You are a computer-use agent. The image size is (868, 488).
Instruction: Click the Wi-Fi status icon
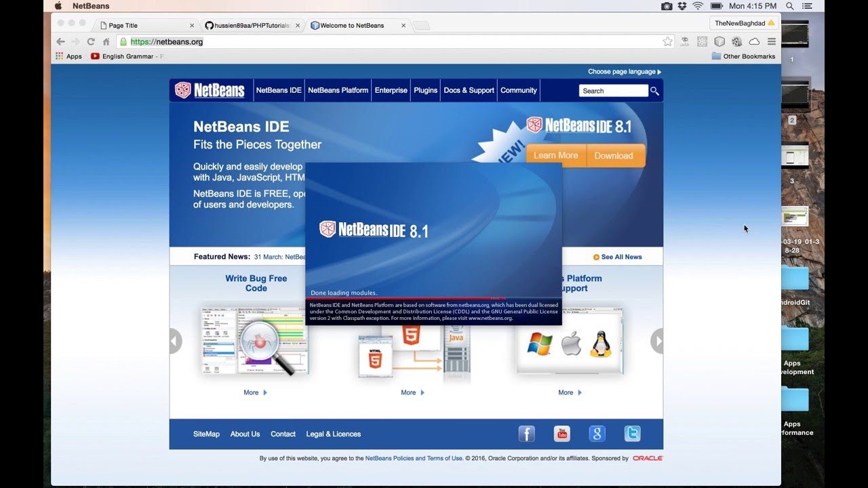point(698,6)
